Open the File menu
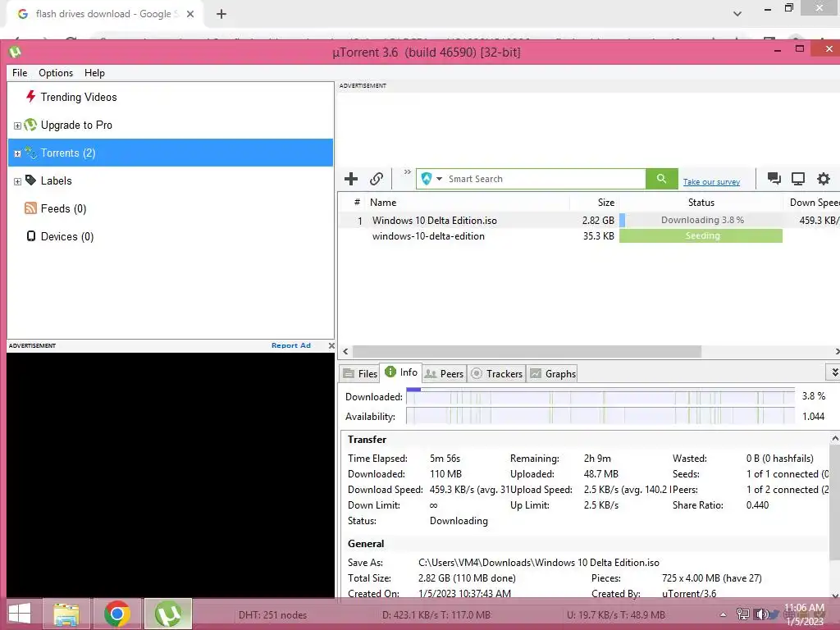The width and height of the screenshot is (840, 630). (20, 73)
